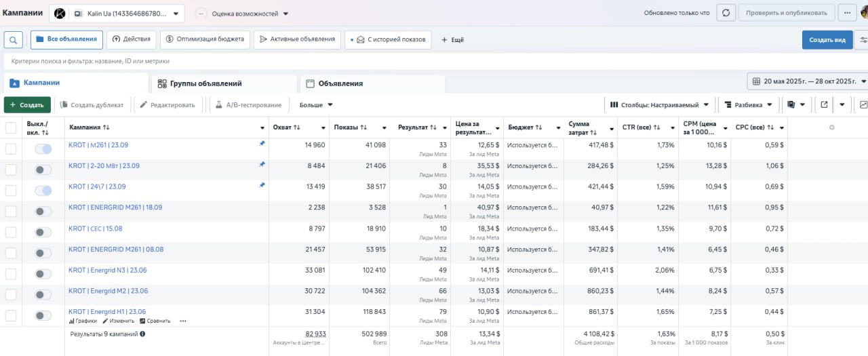The height and width of the screenshot is (356, 868).
Task: Open the view filter settings sliders icon
Action: [x=863, y=39]
